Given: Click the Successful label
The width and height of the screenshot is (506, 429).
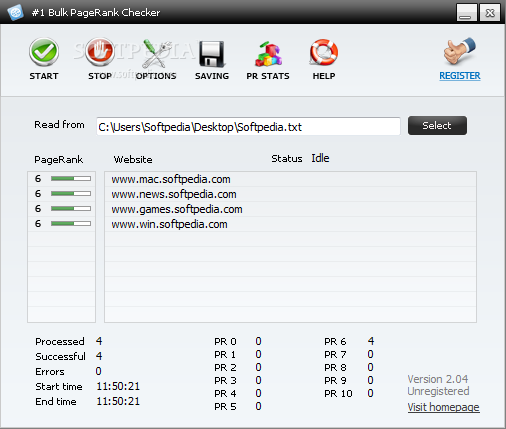Looking at the screenshot, I should pyautogui.click(x=60, y=356).
